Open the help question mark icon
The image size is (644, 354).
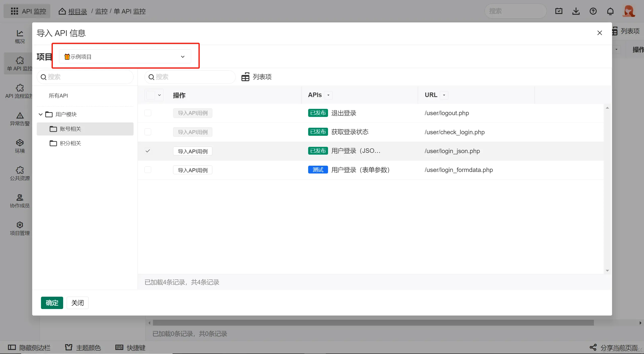click(x=593, y=11)
